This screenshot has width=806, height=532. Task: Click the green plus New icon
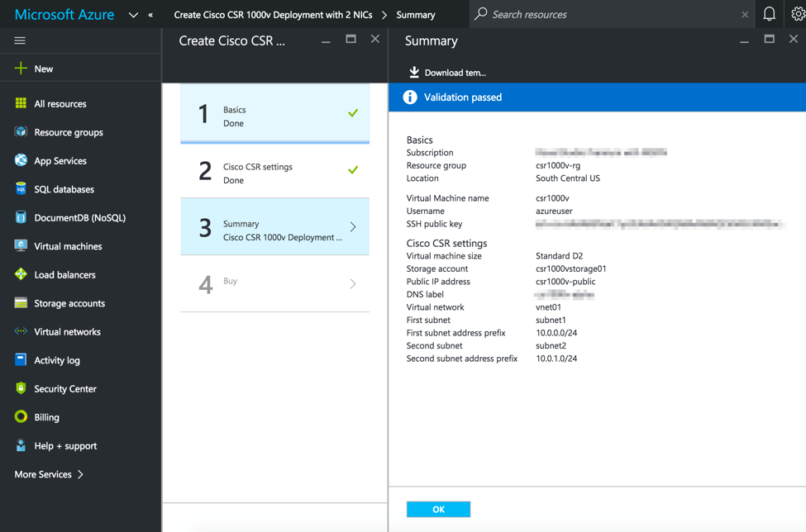[x=21, y=69]
